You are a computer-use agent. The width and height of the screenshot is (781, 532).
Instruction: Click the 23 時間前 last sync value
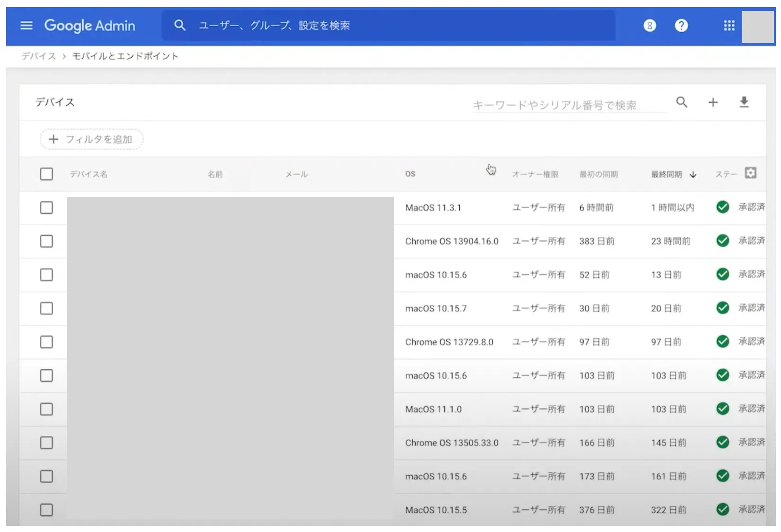[x=671, y=241]
